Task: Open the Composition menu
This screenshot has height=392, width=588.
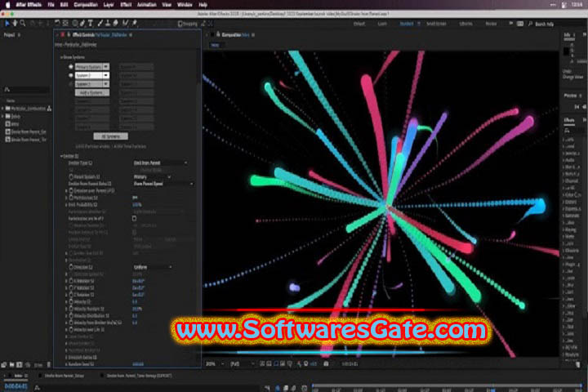Action: [x=86, y=5]
